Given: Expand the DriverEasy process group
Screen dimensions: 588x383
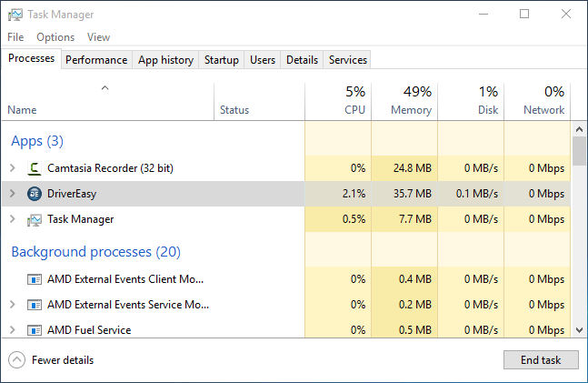Looking at the screenshot, I should (13, 194).
